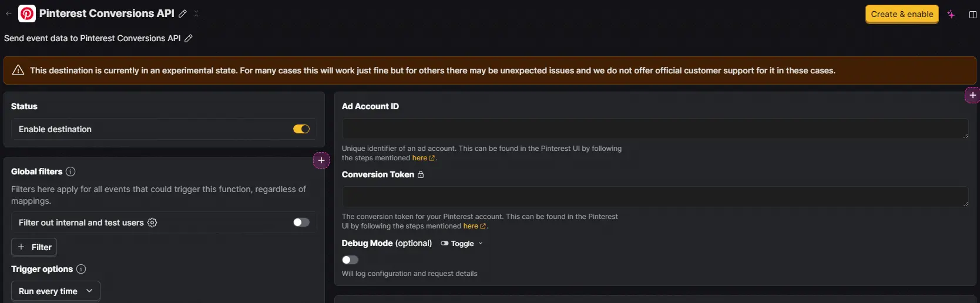This screenshot has height=303, width=980.
Task: Click the purple plus beside Global filters
Action: (321, 160)
